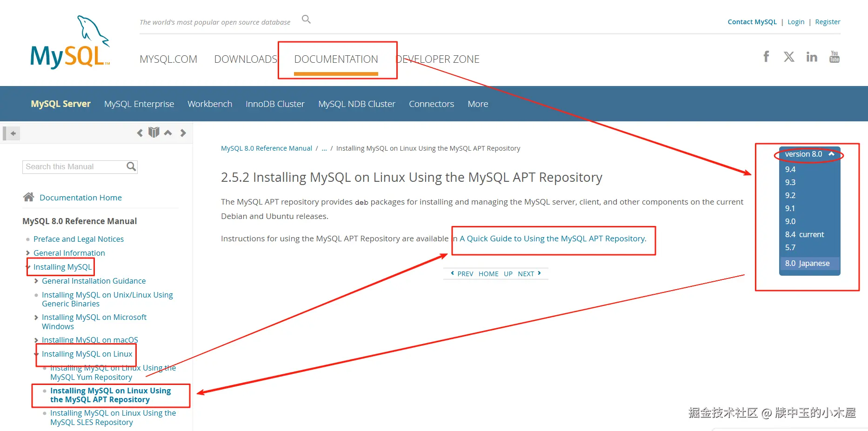Switch manual to version 9.3
This screenshot has height=431, width=868.
(790, 182)
